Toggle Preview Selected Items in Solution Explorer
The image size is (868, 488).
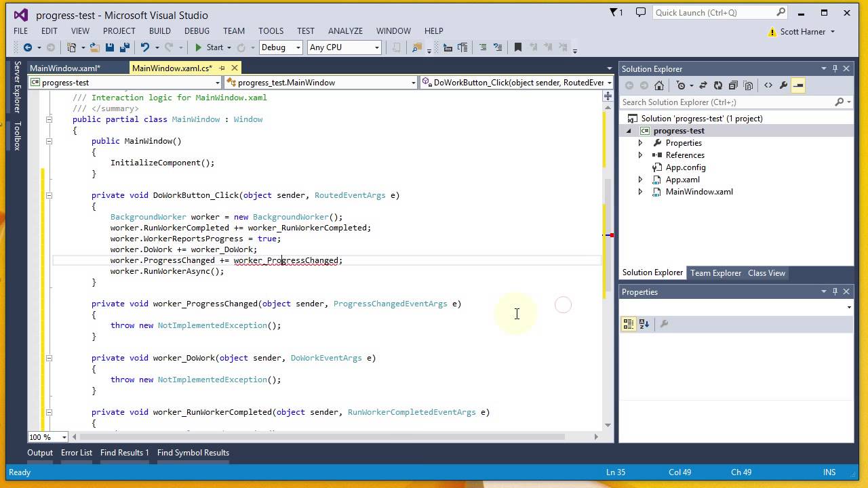(798, 85)
